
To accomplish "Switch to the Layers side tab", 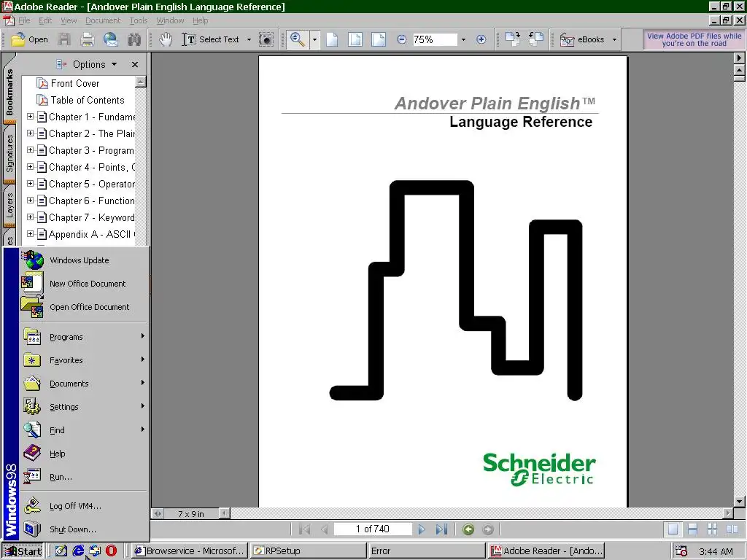I will tap(9, 206).
